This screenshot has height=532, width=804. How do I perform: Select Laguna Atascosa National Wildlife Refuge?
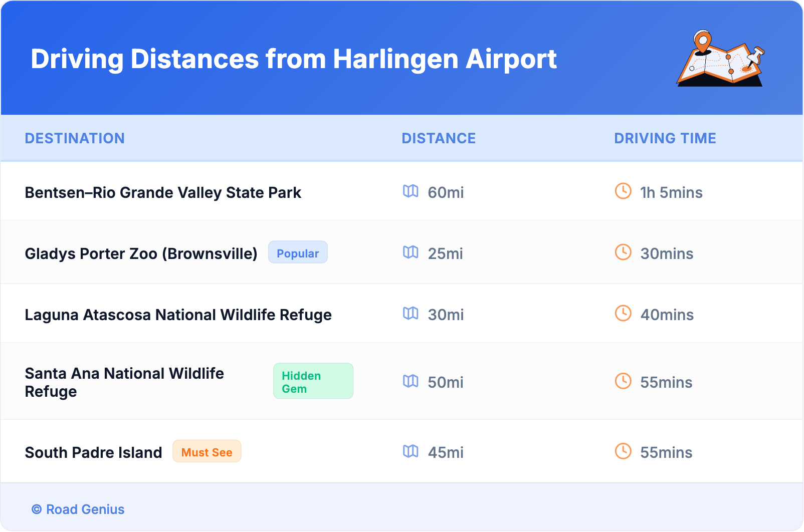click(178, 315)
